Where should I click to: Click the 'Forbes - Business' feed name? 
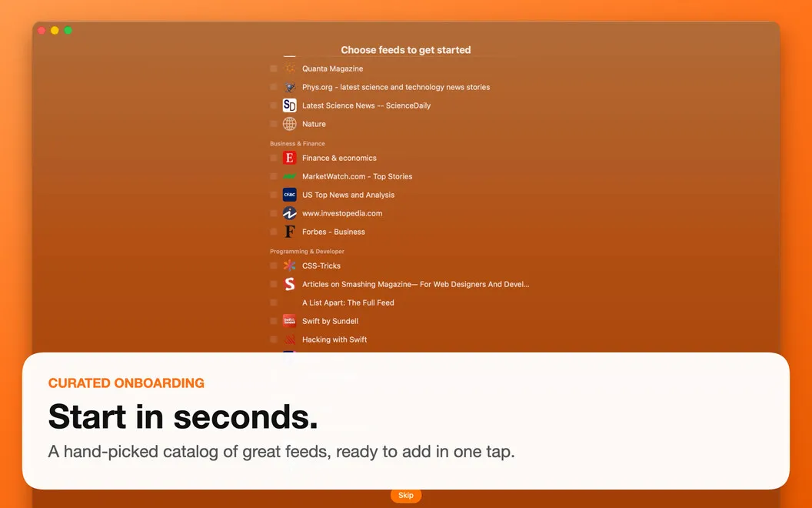click(334, 232)
